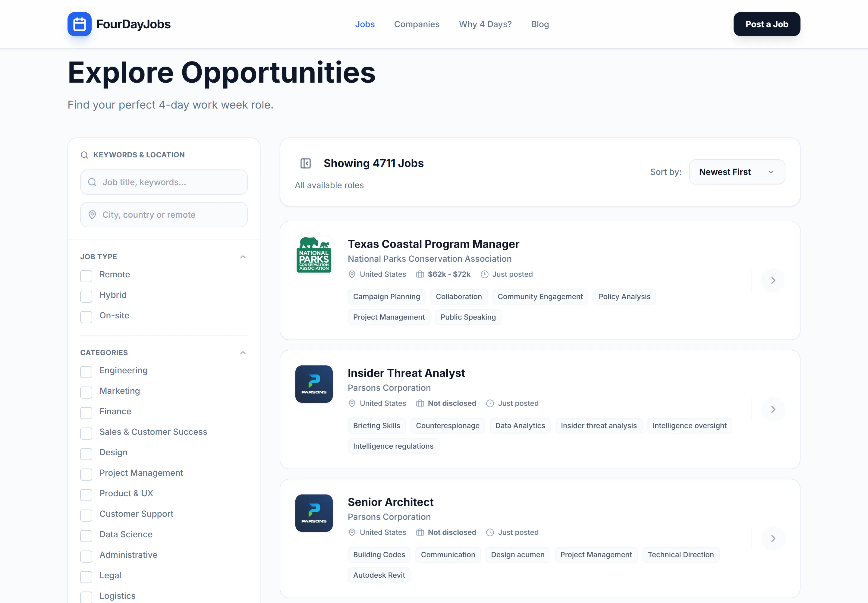Click the Data Analytics tag
Image resolution: width=868 pixels, height=603 pixels.
[520, 425]
